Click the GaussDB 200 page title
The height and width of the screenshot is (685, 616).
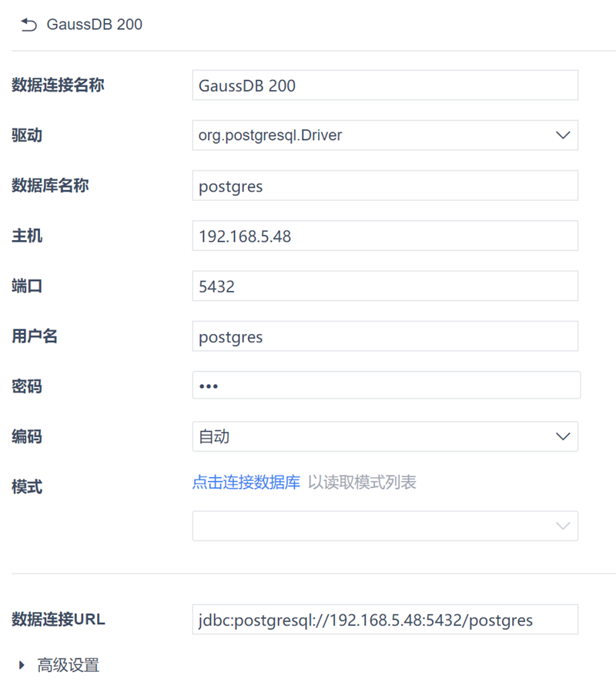click(95, 25)
